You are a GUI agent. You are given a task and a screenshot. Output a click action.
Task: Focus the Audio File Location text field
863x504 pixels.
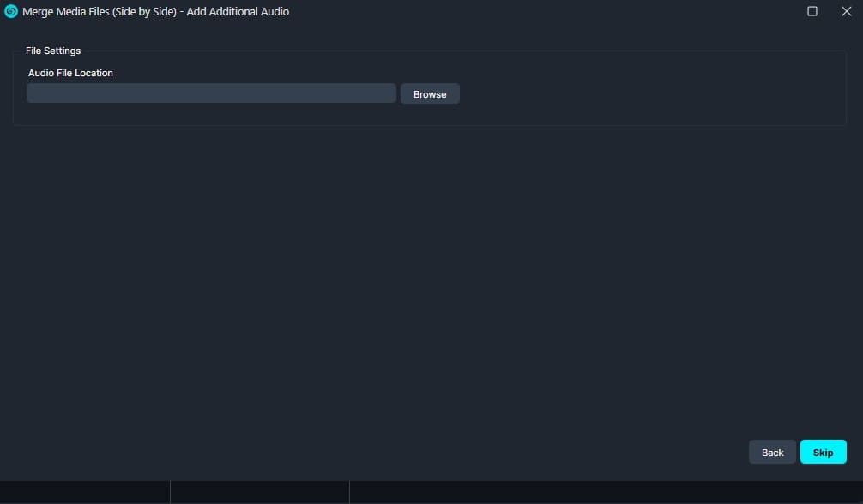click(x=211, y=93)
